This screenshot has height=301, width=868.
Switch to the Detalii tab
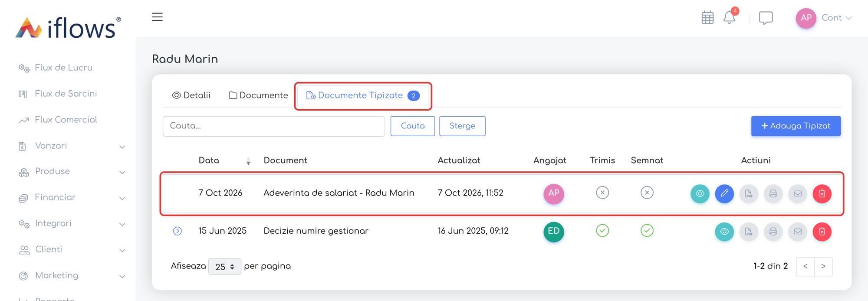[x=191, y=95]
